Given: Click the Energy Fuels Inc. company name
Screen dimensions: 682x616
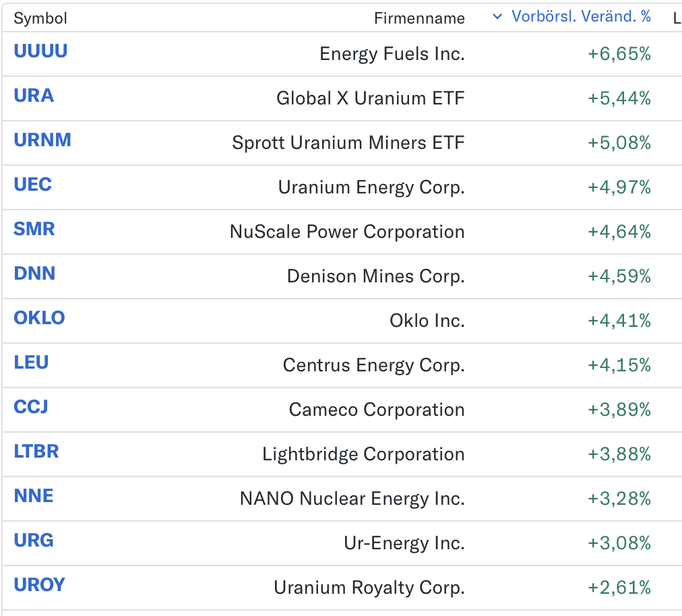Looking at the screenshot, I should [x=392, y=54].
